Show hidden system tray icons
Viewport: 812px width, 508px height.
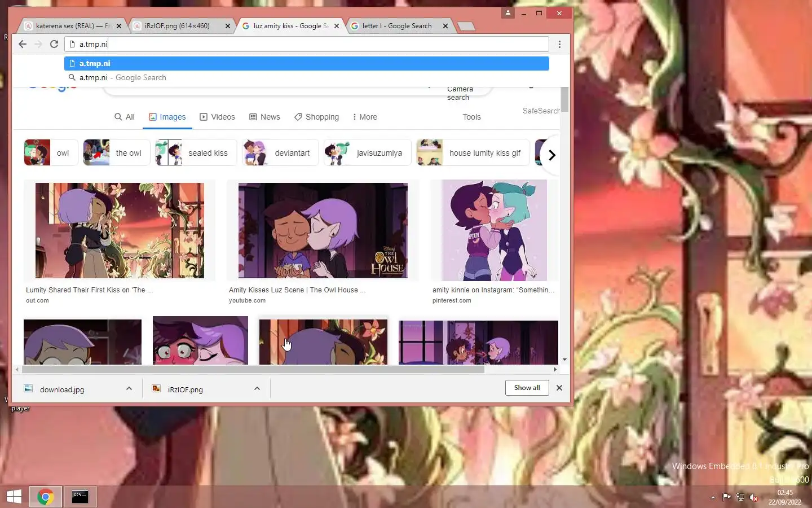tap(713, 497)
